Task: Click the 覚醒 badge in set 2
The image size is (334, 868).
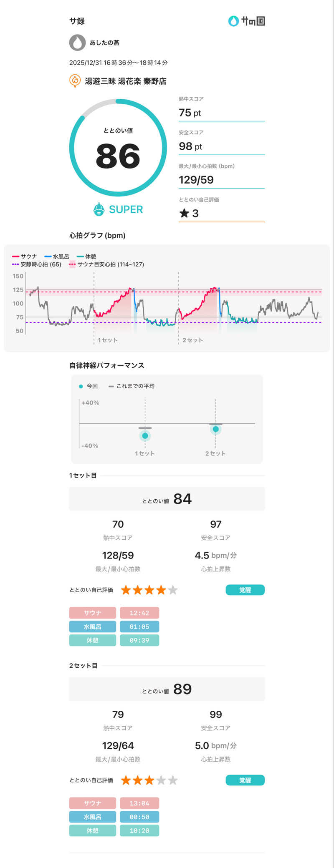Action: coord(245,780)
